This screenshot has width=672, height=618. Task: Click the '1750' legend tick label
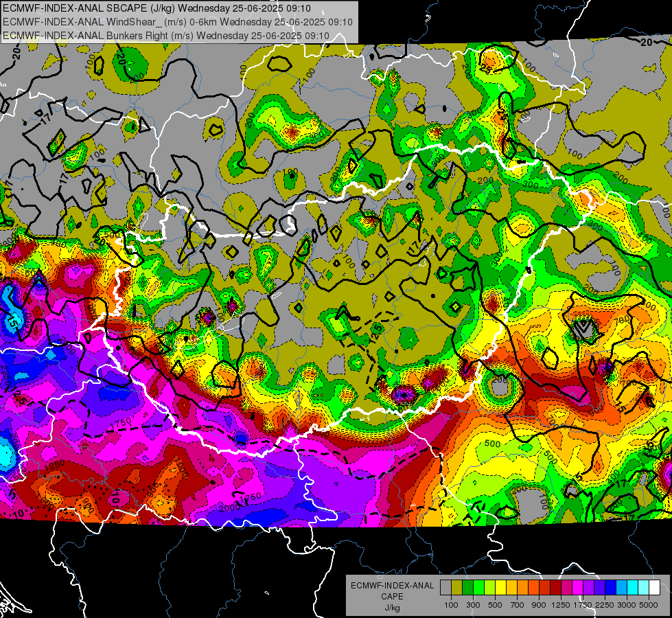click(x=583, y=605)
